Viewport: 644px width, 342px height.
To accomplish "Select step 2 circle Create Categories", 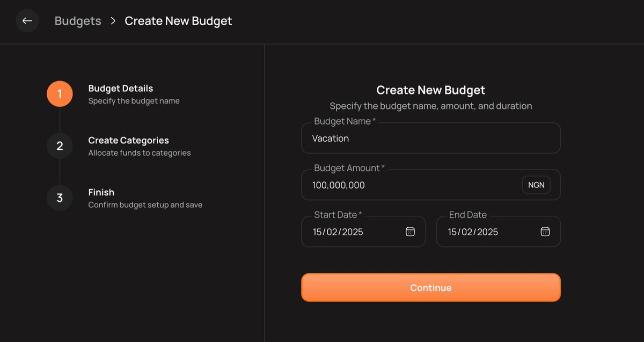I will click(60, 146).
